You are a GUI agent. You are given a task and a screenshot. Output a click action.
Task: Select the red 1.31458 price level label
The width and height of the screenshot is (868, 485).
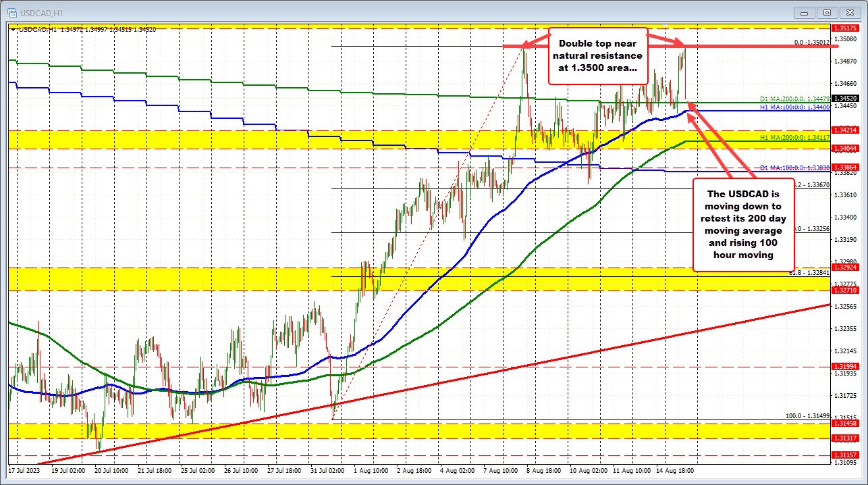tap(846, 423)
